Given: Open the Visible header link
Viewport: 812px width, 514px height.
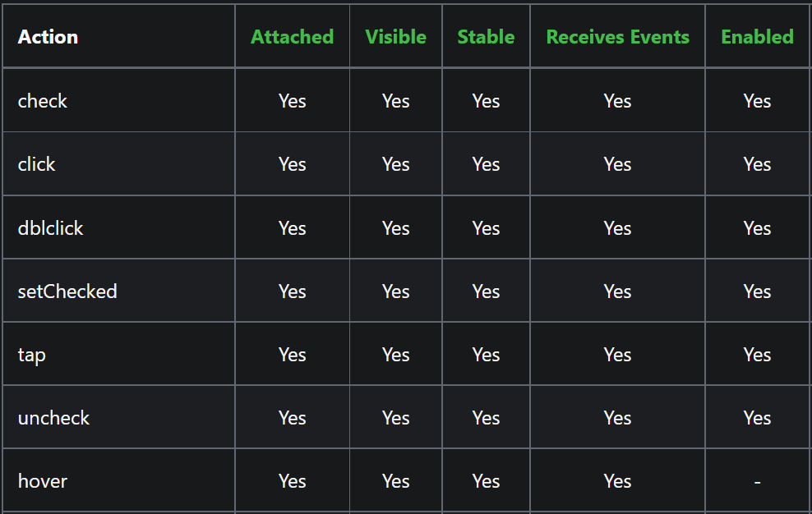Looking at the screenshot, I should (x=395, y=37).
